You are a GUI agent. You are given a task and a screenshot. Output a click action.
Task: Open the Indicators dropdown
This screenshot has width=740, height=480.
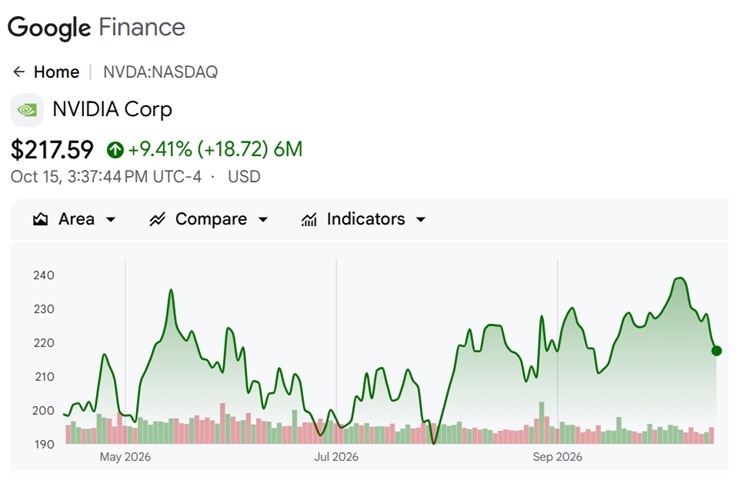click(x=363, y=219)
